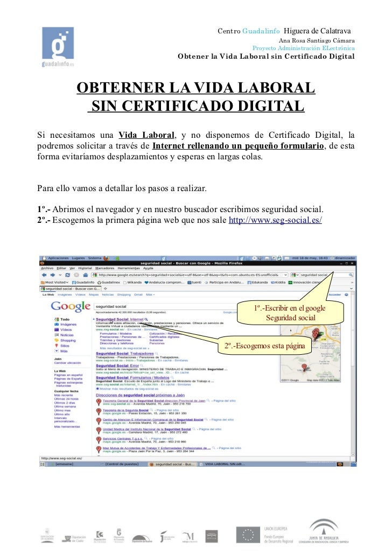The image size is (392, 555).
Task: Expand the Más option in left sidebar
Action: [x=61, y=351]
